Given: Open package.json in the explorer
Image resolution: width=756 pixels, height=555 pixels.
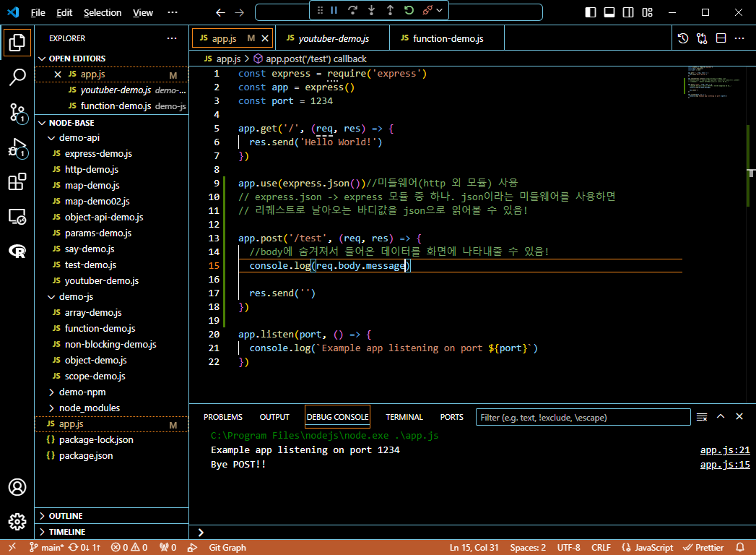Looking at the screenshot, I should point(86,455).
